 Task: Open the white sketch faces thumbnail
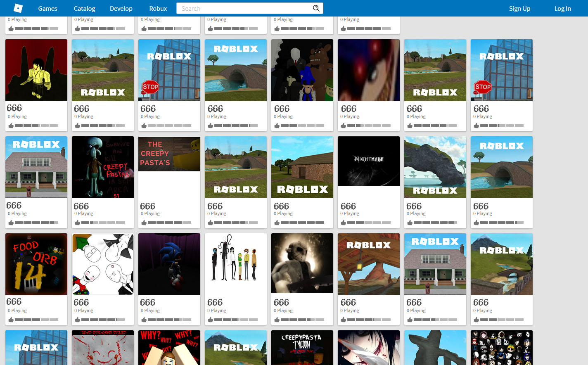click(x=103, y=264)
